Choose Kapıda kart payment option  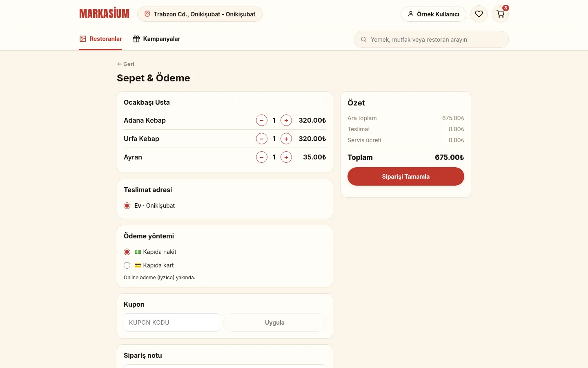(x=127, y=265)
